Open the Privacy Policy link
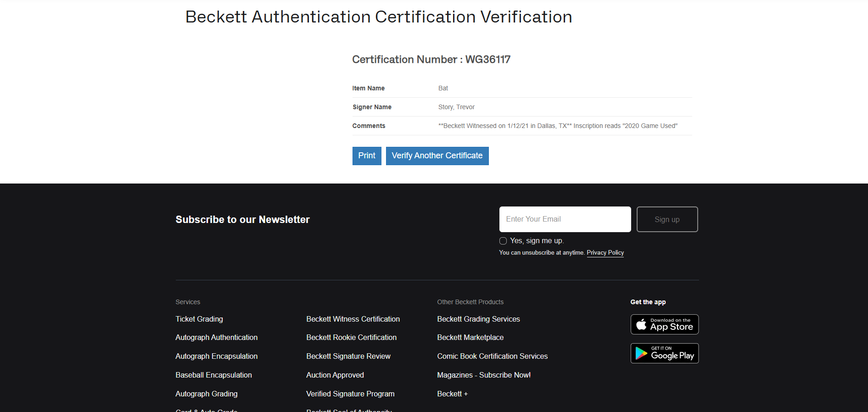The image size is (868, 412). pyautogui.click(x=605, y=253)
